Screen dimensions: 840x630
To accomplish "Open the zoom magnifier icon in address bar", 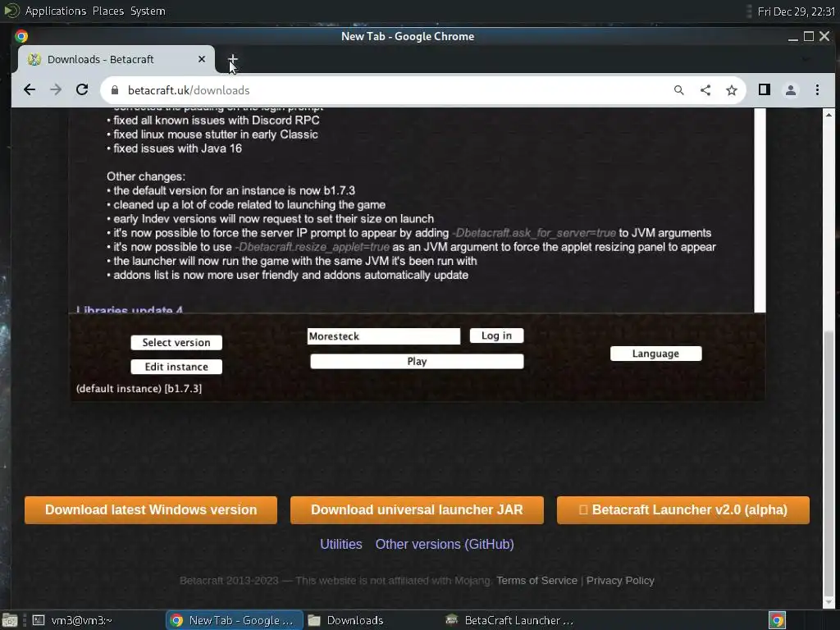I will (678, 90).
